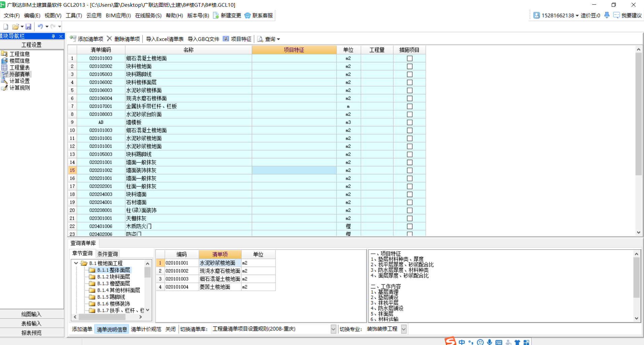Open the BIM应用(I) menu
The height and width of the screenshot is (345, 644).
tap(118, 15)
